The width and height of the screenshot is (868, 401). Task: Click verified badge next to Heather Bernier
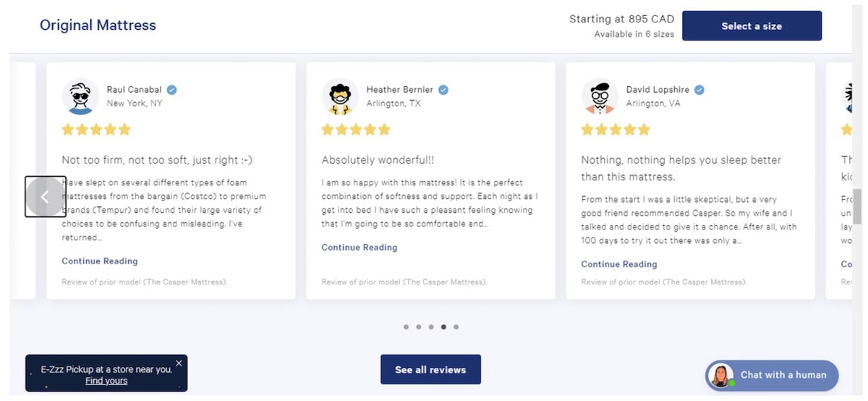443,90
